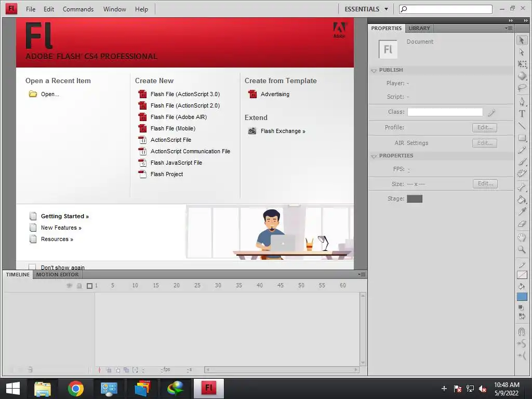Click in the Class input field

tap(445, 112)
